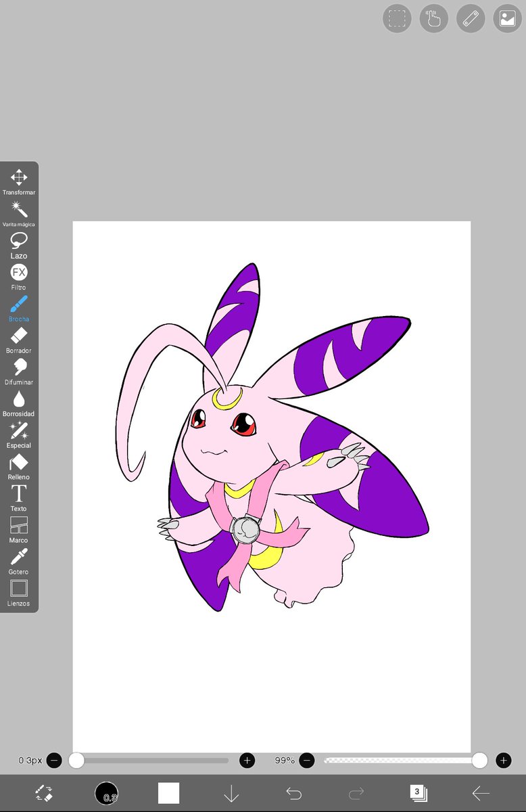Open the Lienzos canvas tool
526x812 pixels.
pos(19,593)
